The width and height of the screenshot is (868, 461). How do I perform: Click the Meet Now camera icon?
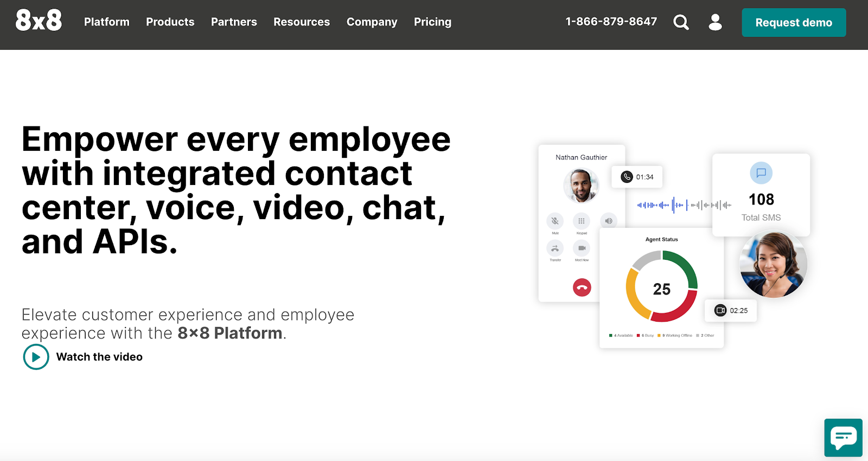tap(582, 248)
